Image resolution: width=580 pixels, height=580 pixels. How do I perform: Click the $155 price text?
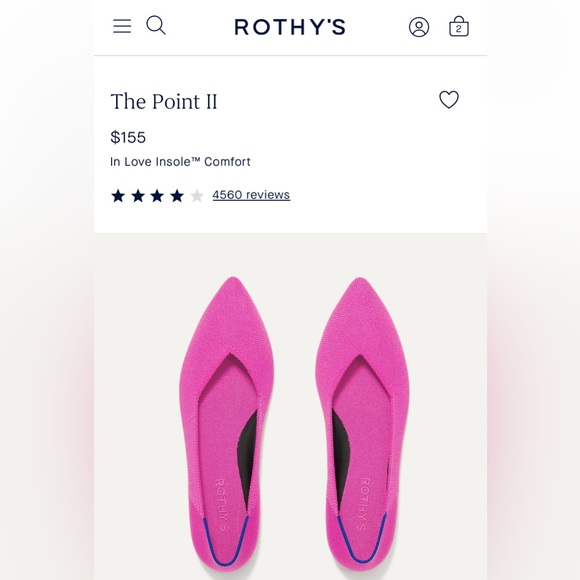point(128,137)
